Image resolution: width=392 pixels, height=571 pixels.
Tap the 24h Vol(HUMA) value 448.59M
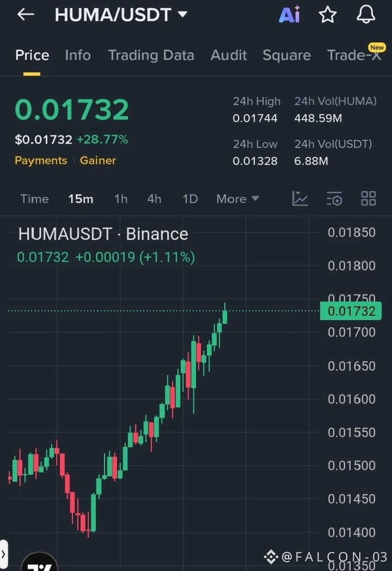tap(318, 118)
